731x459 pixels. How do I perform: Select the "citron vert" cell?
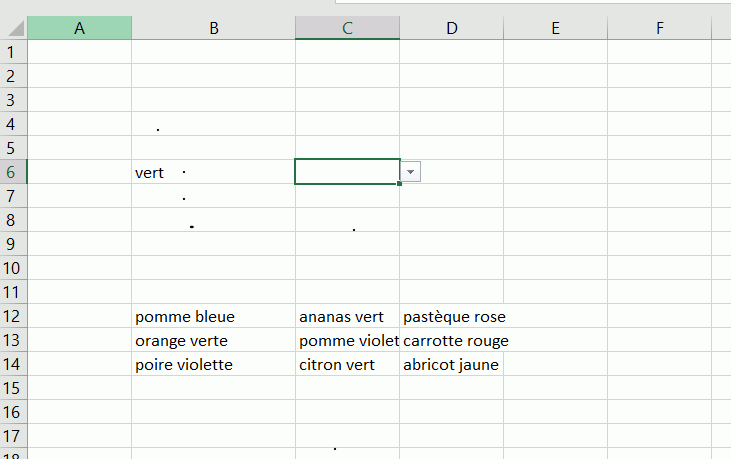[347, 365]
